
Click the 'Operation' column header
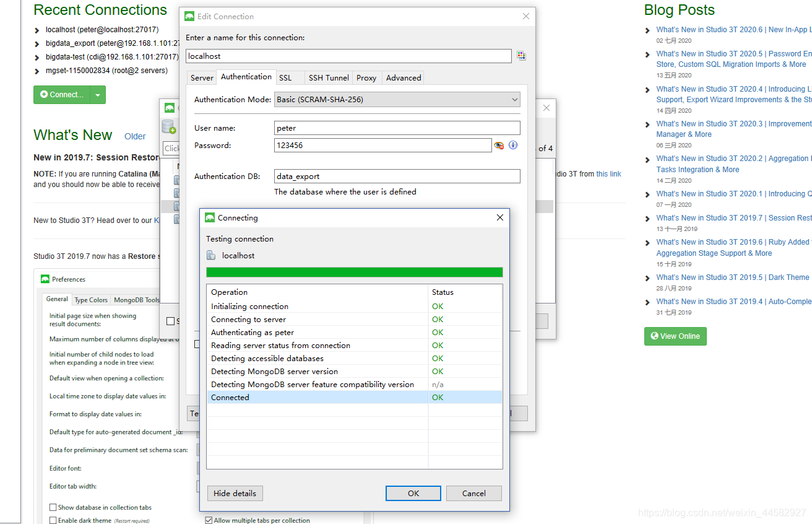pyautogui.click(x=317, y=292)
